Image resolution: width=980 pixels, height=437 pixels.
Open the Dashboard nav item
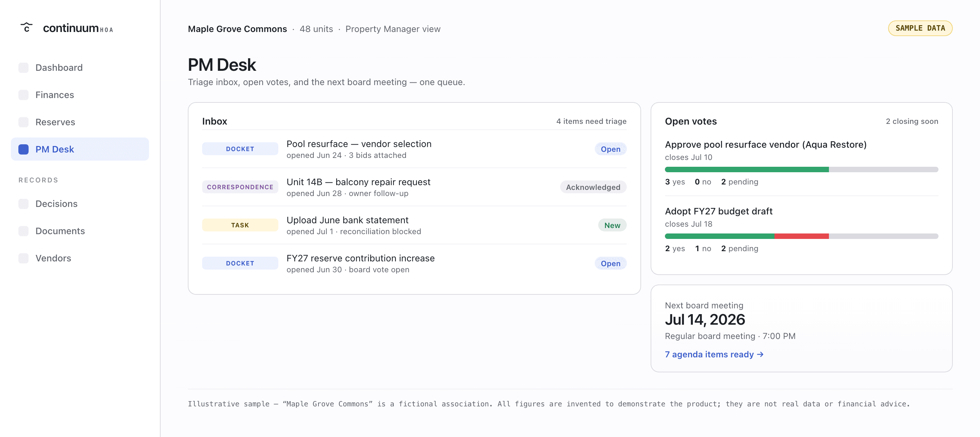pyautogui.click(x=80, y=68)
